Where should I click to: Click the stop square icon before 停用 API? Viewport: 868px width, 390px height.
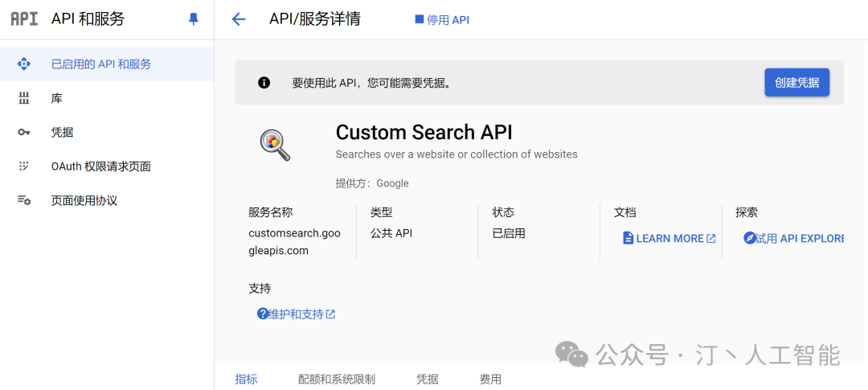(x=419, y=19)
